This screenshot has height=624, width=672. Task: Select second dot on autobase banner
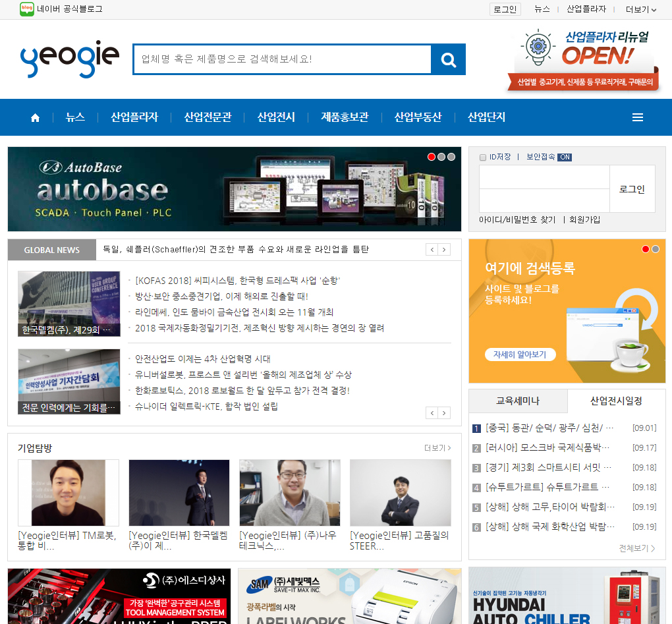(441, 157)
